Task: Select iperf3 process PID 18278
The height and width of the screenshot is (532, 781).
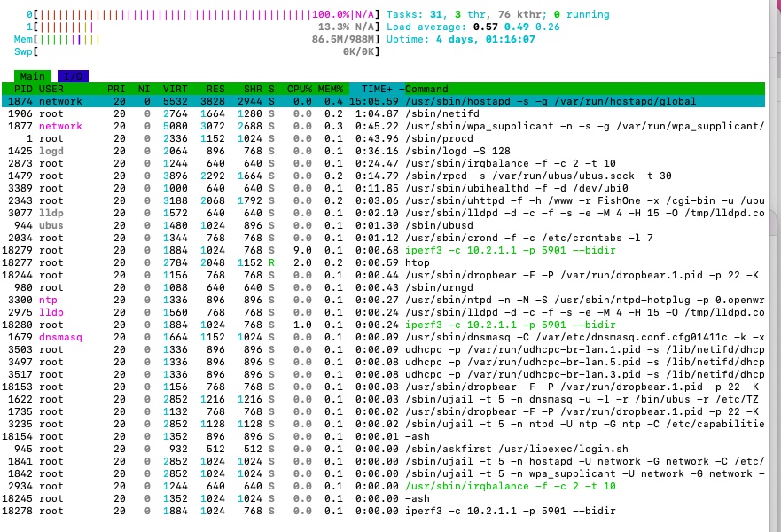Action: tap(383, 511)
